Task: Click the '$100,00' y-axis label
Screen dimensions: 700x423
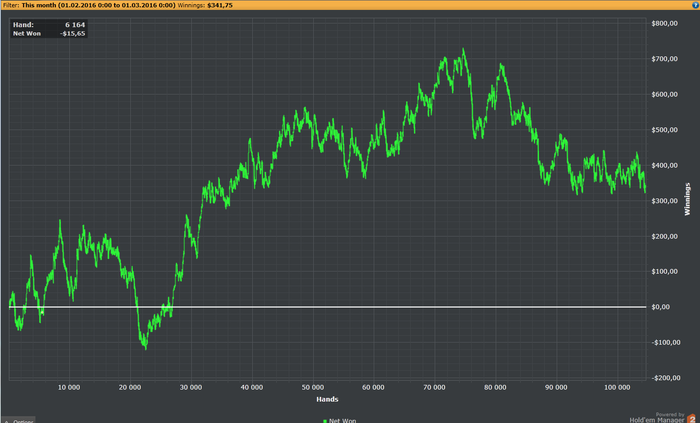Action: tap(665, 271)
